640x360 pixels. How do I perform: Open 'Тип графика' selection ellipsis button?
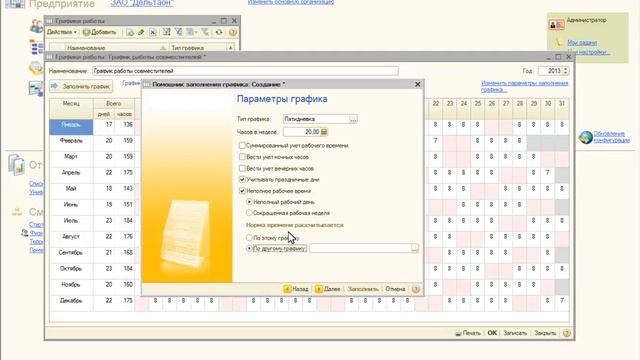coord(353,119)
